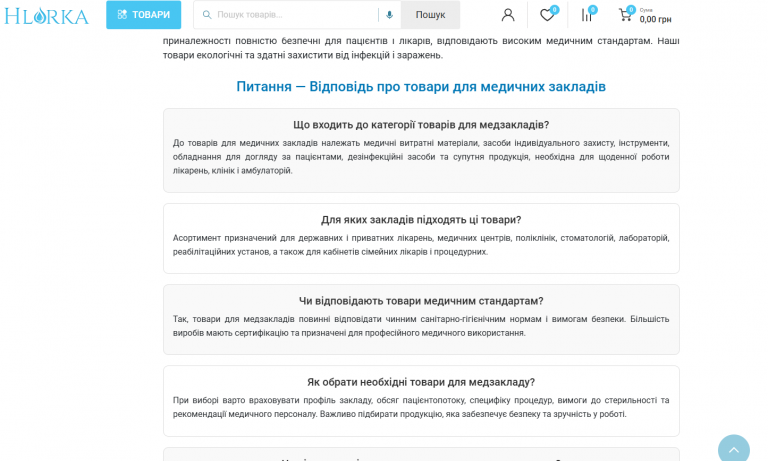Click the Пошук search button
The image size is (768, 461).
[430, 15]
